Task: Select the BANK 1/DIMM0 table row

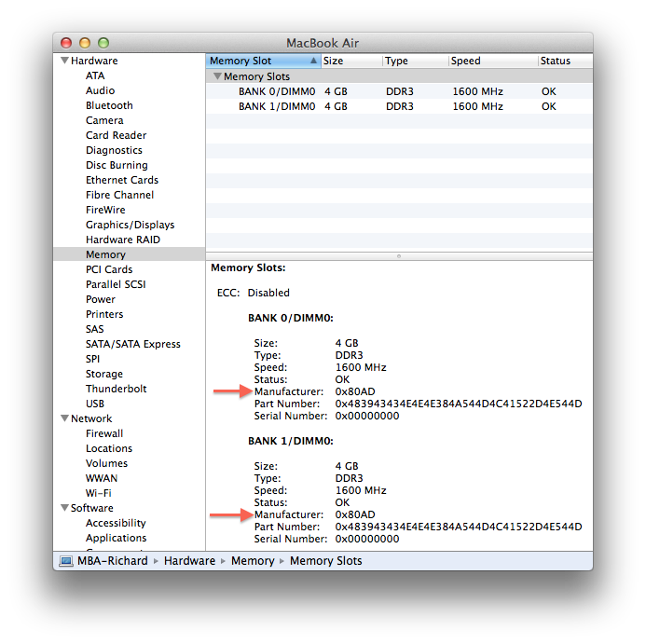Action: [x=399, y=106]
